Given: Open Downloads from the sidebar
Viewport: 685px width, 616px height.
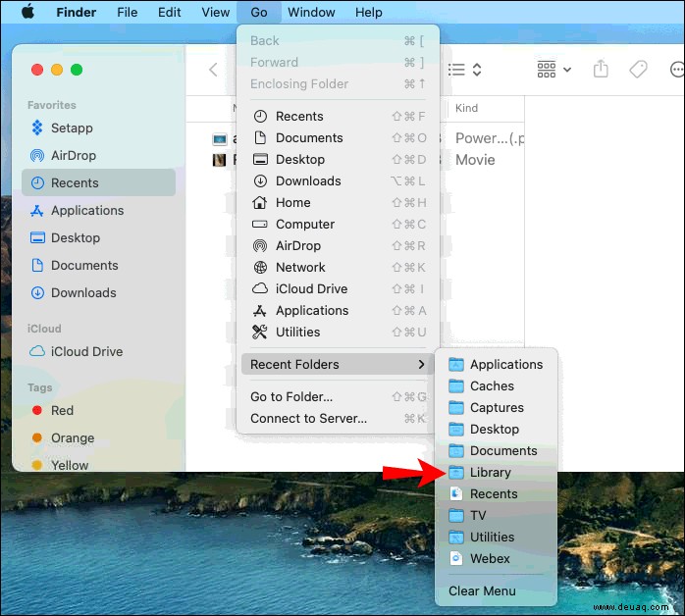Looking at the screenshot, I should pyautogui.click(x=99, y=293).
